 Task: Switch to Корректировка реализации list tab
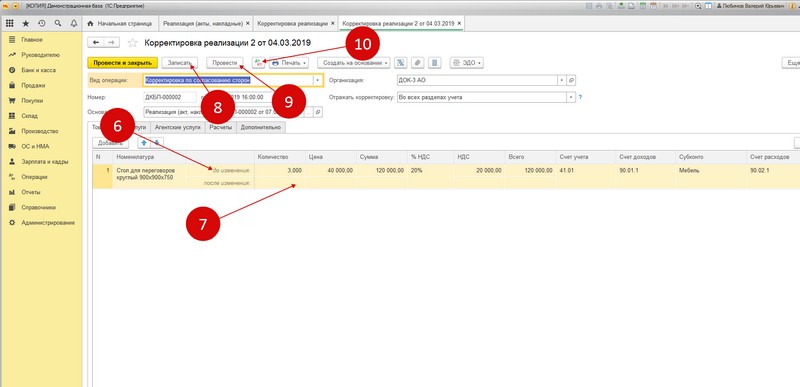292,23
